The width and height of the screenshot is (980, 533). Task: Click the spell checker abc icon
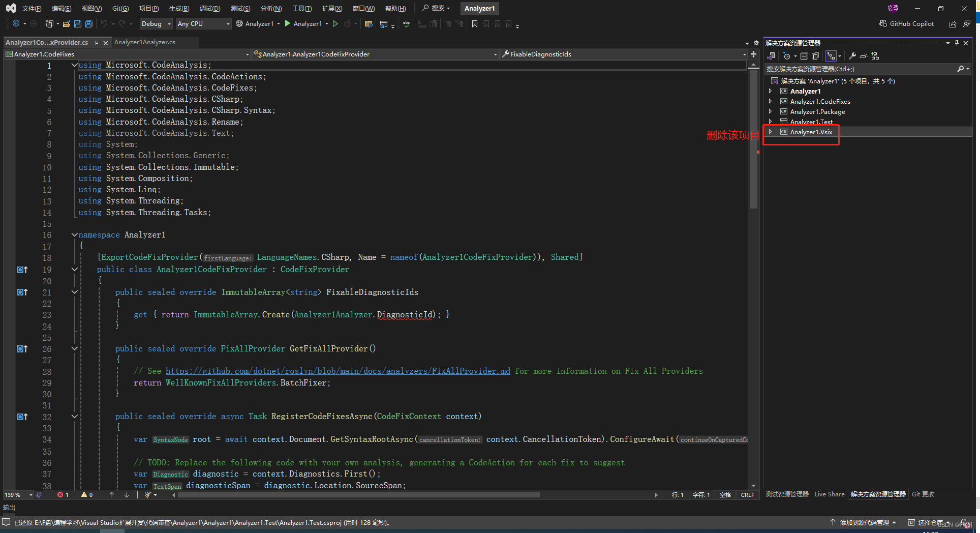406,23
